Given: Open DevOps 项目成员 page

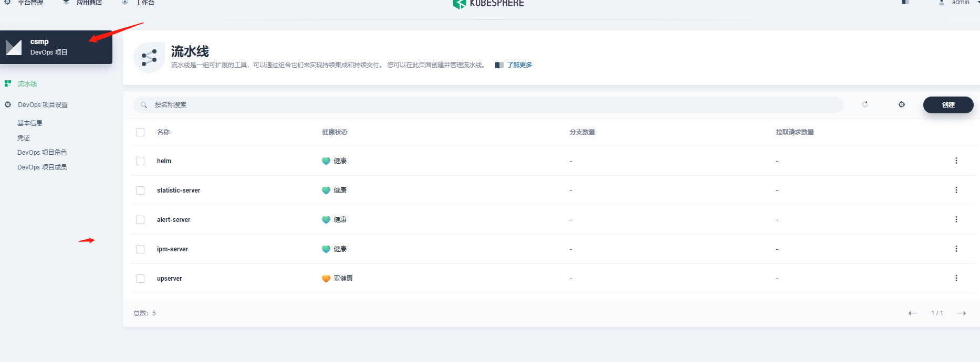Looking at the screenshot, I should point(42,167).
